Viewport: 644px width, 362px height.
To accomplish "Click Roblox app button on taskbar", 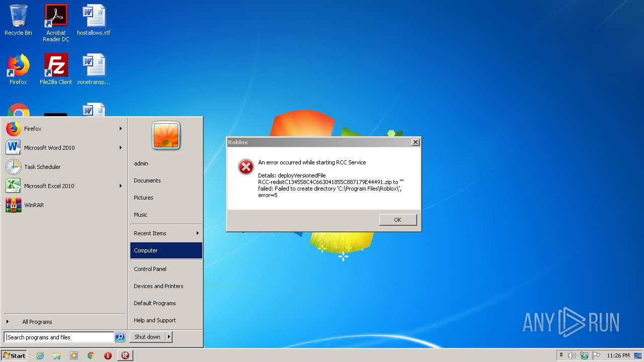I will (125, 355).
